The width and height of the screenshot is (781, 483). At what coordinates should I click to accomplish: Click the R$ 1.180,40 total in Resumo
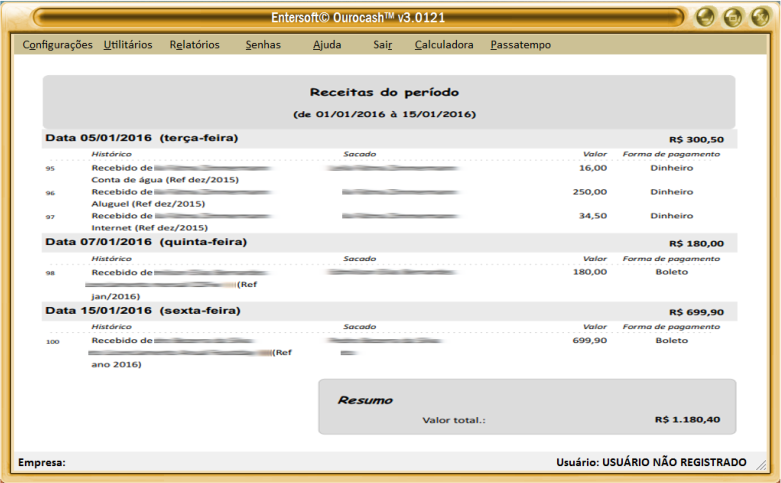tap(687, 420)
